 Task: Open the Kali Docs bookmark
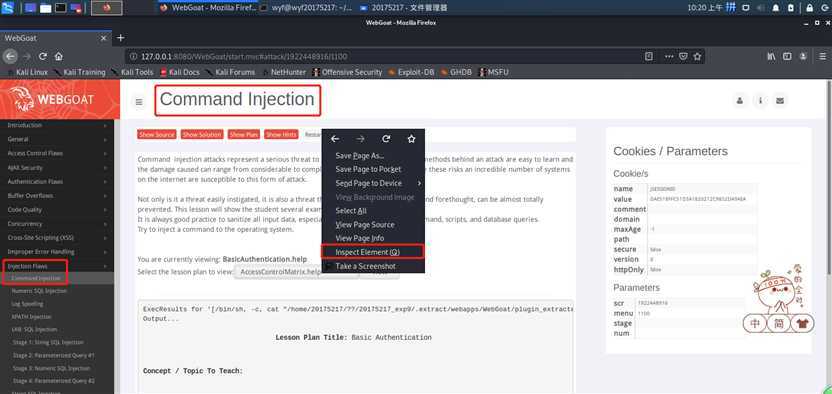pyautogui.click(x=180, y=72)
